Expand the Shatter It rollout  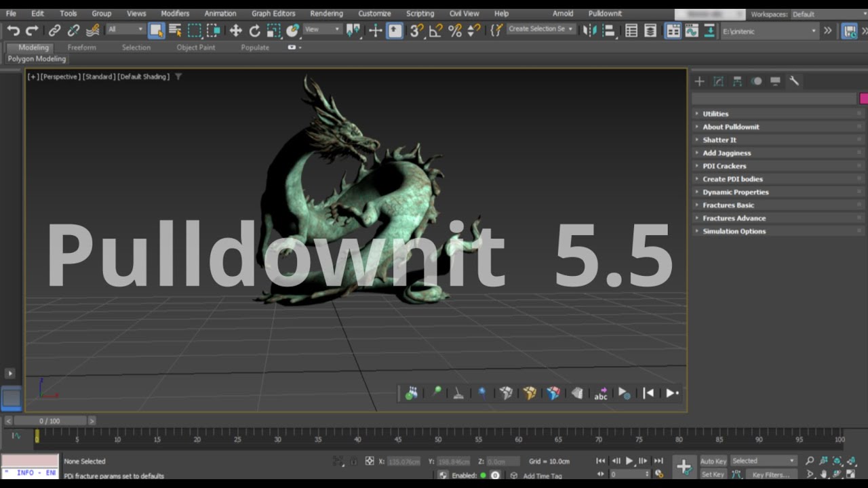[719, 140]
